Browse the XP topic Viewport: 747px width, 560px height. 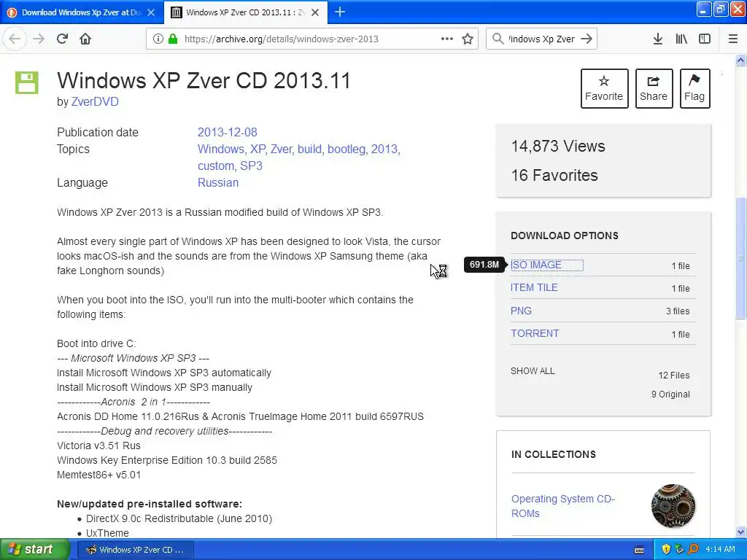258,149
